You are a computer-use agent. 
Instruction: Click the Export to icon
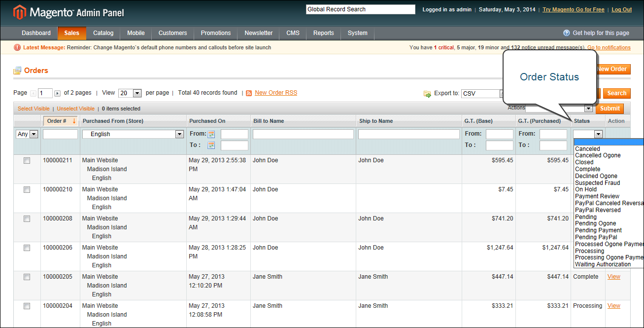pyautogui.click(x=427, y=93)
